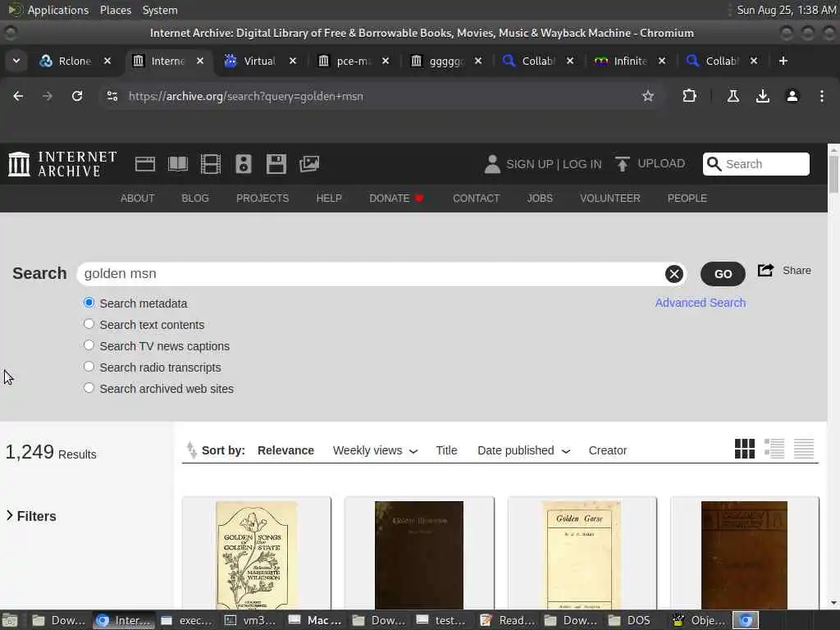This screenshot has height=630, width=840.
Task: Open browser downloads icon
Action: [762, 96]
